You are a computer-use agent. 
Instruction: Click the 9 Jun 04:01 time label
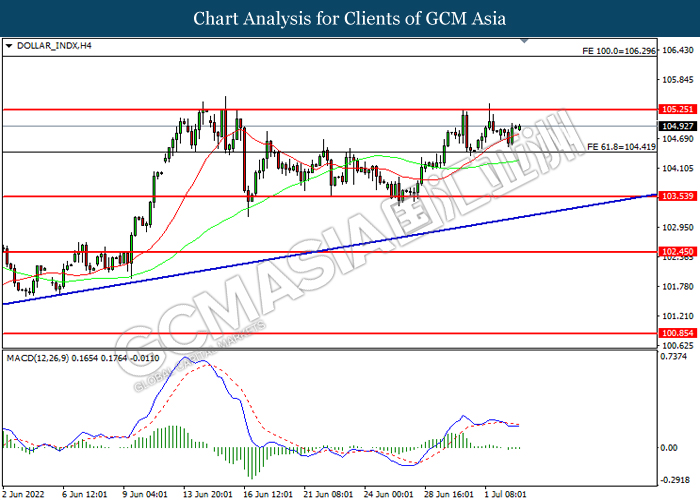pos(145,494)
